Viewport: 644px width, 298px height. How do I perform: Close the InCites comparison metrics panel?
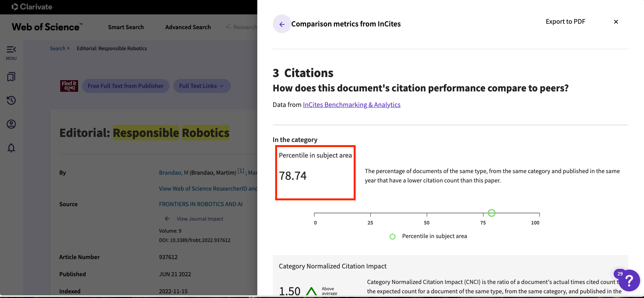pos(616,22)
